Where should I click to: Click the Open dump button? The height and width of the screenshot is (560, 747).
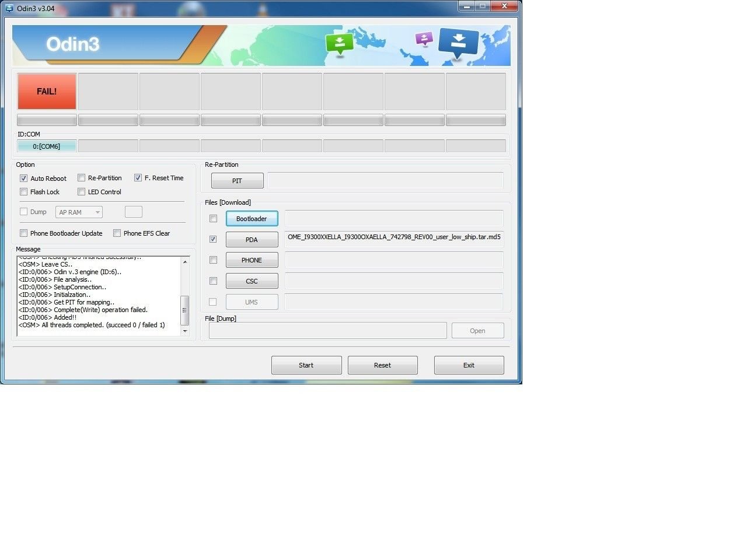[477, 331]
